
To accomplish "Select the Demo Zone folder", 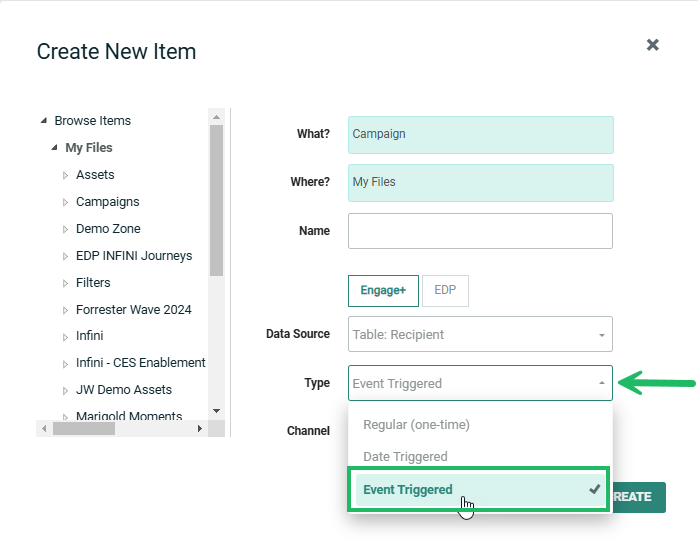I will [x=108, y=229].
